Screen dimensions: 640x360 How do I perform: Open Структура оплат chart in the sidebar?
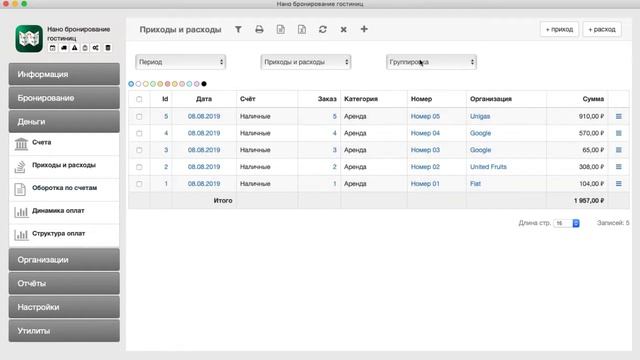pos(64,235)
